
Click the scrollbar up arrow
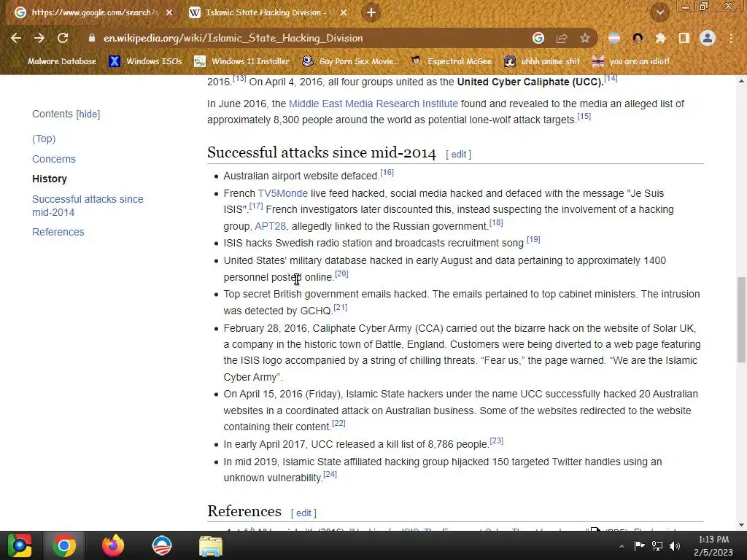(x=741, y=81)
